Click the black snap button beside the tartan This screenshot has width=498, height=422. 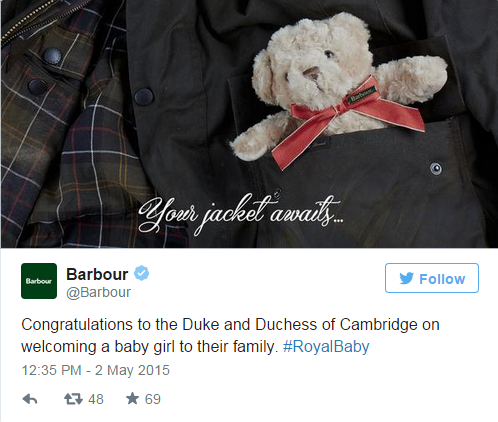pyautogui.click(x=144, y=96)
